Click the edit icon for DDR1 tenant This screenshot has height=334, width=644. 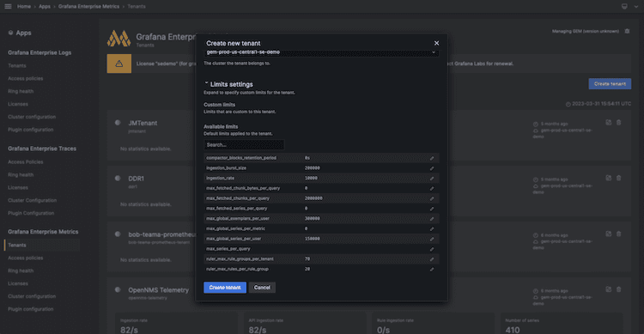click(608, 178)
